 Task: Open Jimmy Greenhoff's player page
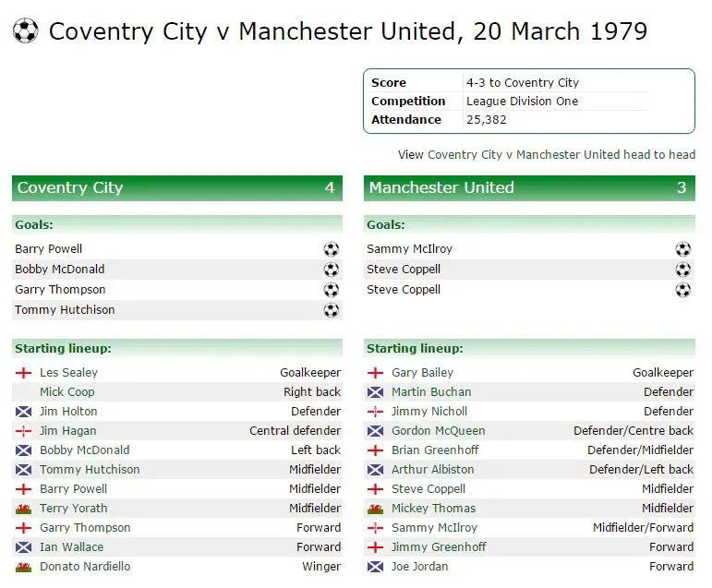pyautogui.click(x=439, y=547)
